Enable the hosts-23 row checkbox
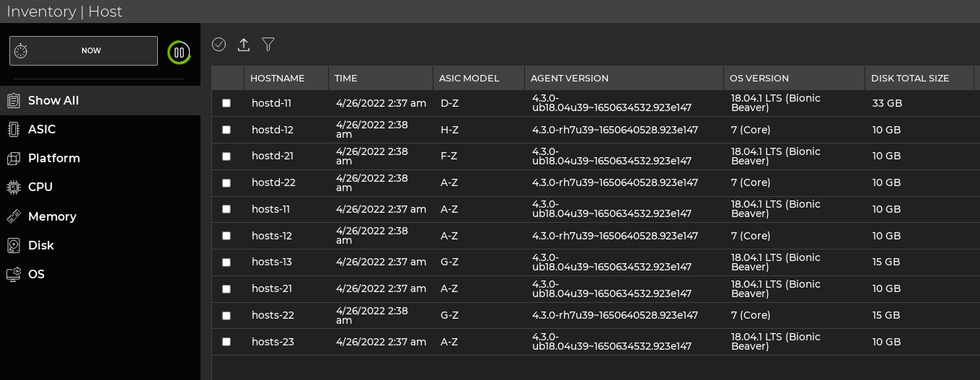Viewport: 980px width, 380px height. (226, 342)
